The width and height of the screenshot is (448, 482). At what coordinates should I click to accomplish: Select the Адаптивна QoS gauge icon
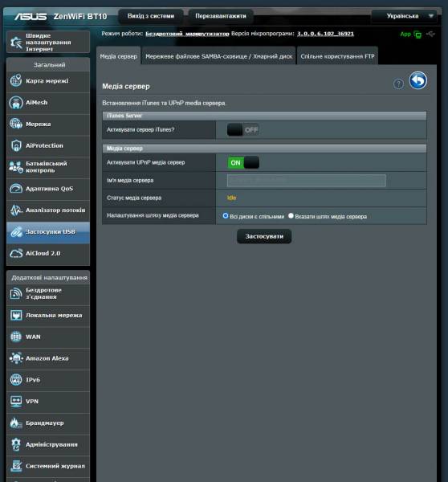16,189
